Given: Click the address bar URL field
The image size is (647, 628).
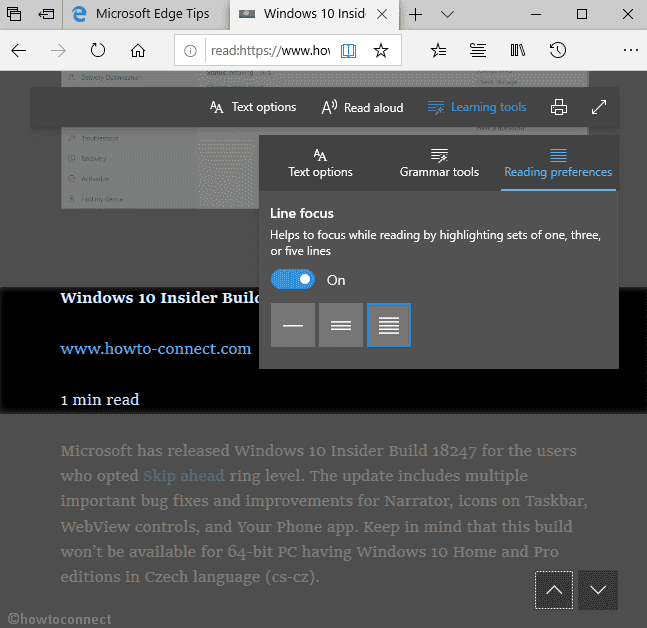Looking at the screenshot, I should click(x=270, y=50).
